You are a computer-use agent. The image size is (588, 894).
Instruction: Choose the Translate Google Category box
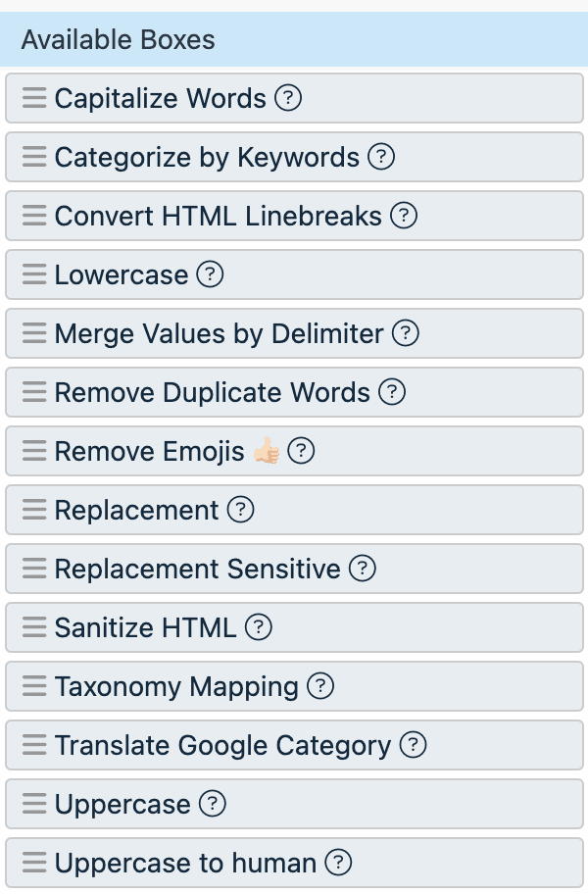[x=222, y=745]
